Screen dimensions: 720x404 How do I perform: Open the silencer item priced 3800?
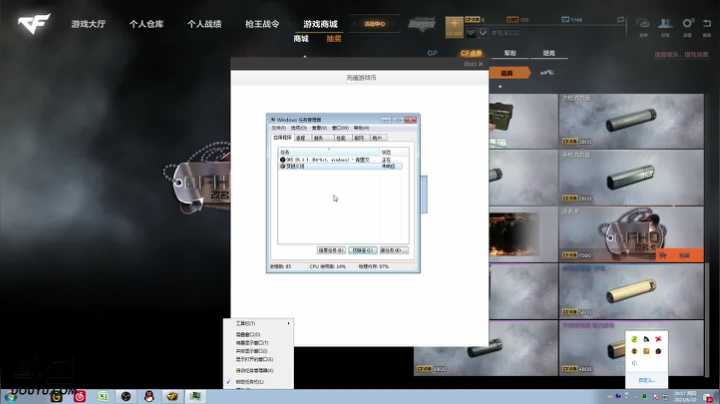click(x=631, y=121)
